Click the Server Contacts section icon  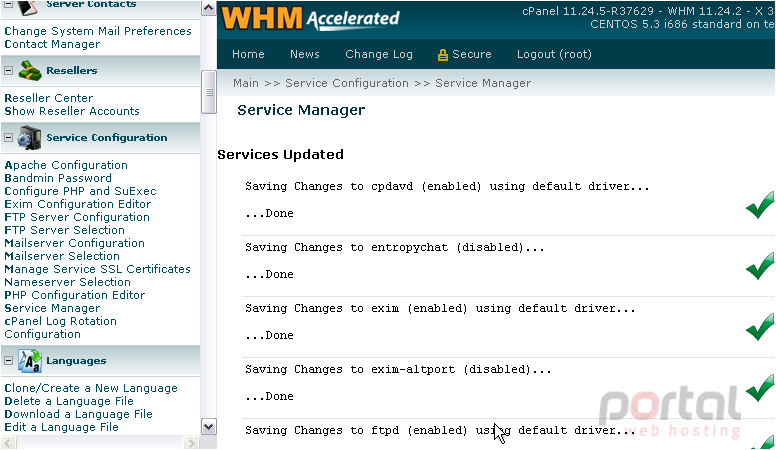tap(28, 6)
